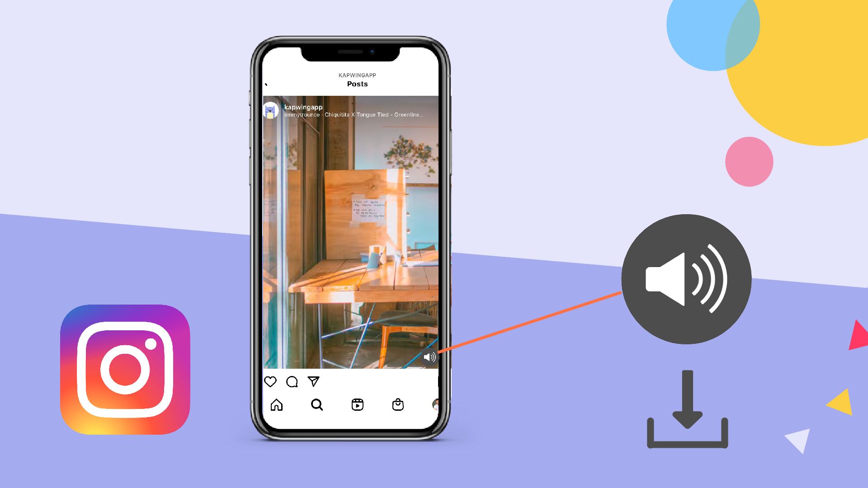Tap the sound/mute icon on video
The image size is (868, 488).
click(428, 357)
